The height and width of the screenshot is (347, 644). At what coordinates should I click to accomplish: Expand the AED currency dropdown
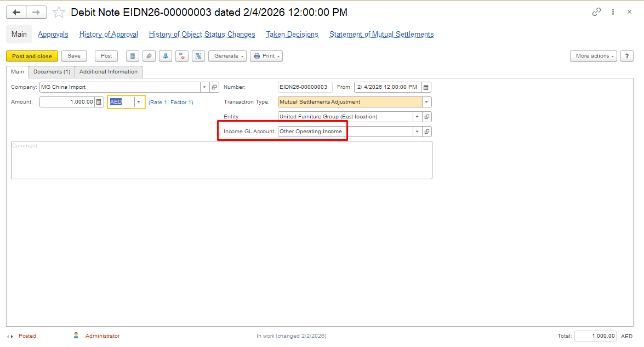click(139, 102)
